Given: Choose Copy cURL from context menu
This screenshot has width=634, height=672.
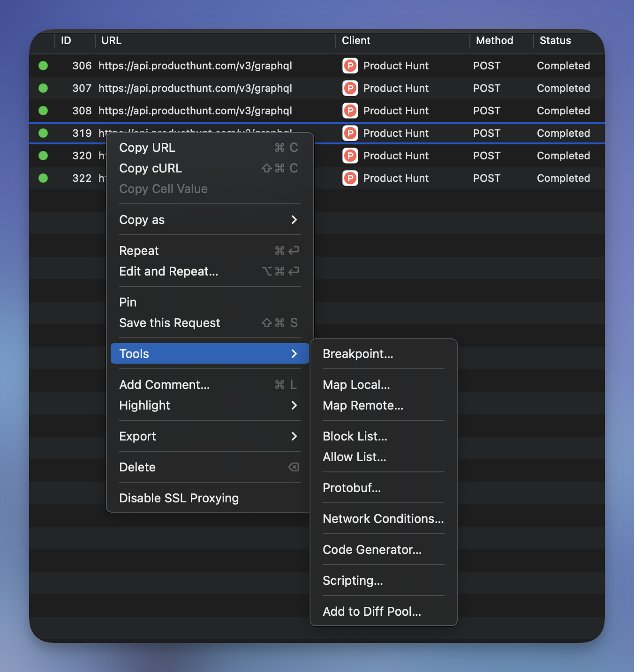Looking at the screenshot, I should click(x=210, y=168).
